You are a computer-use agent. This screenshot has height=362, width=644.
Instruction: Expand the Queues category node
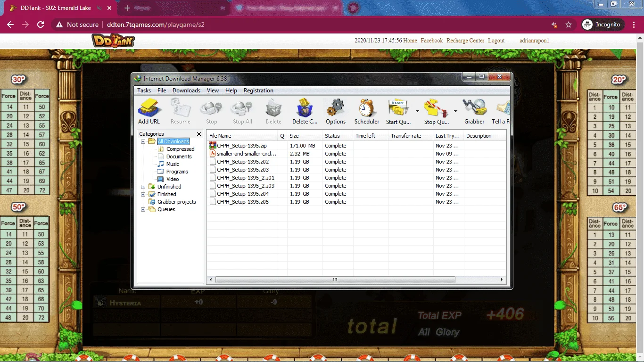click(143, 209)
